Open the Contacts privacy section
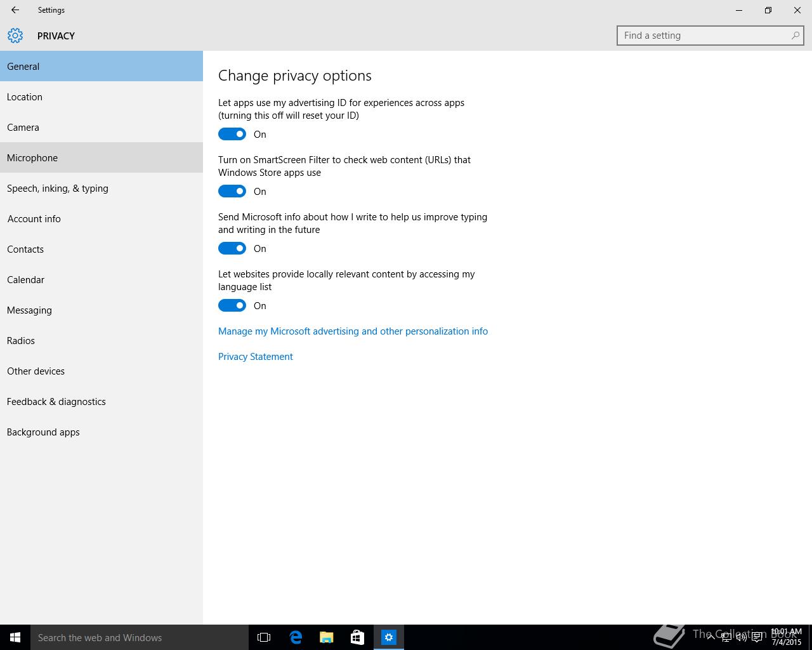The width and height of the screenshot is (812, 650). point(101,249)
